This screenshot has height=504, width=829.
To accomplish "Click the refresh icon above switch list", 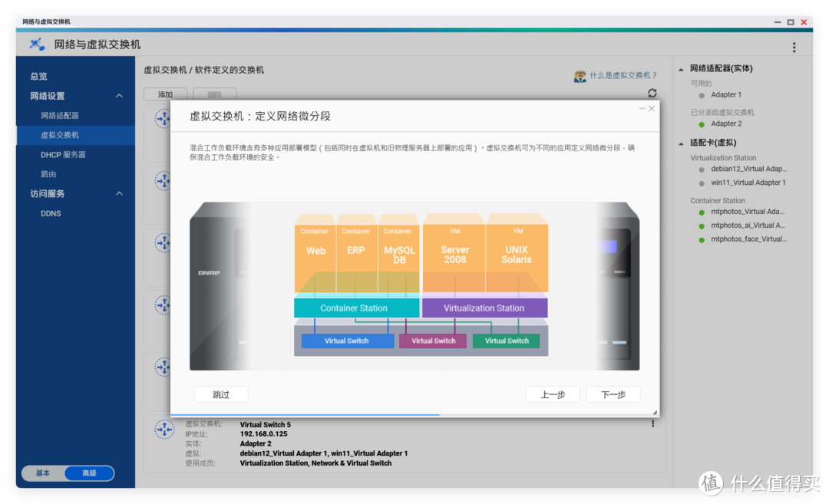I will pos(652,93).
